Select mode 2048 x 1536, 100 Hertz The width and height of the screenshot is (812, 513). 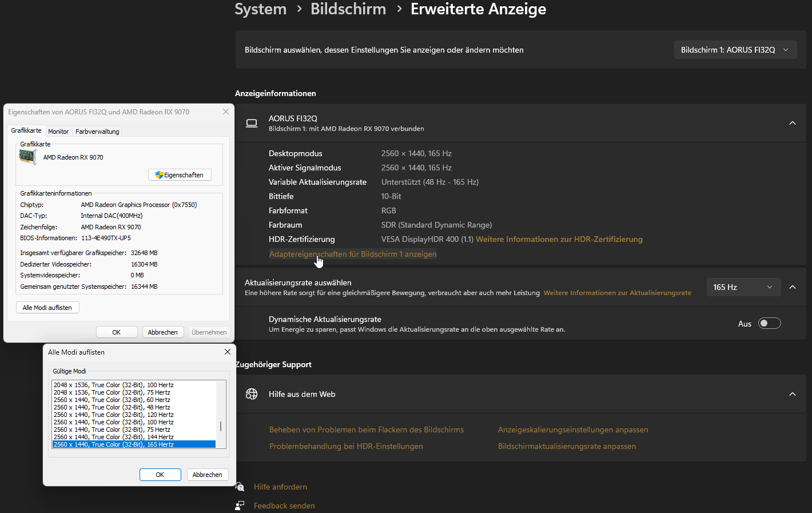(x=134, y=385)
